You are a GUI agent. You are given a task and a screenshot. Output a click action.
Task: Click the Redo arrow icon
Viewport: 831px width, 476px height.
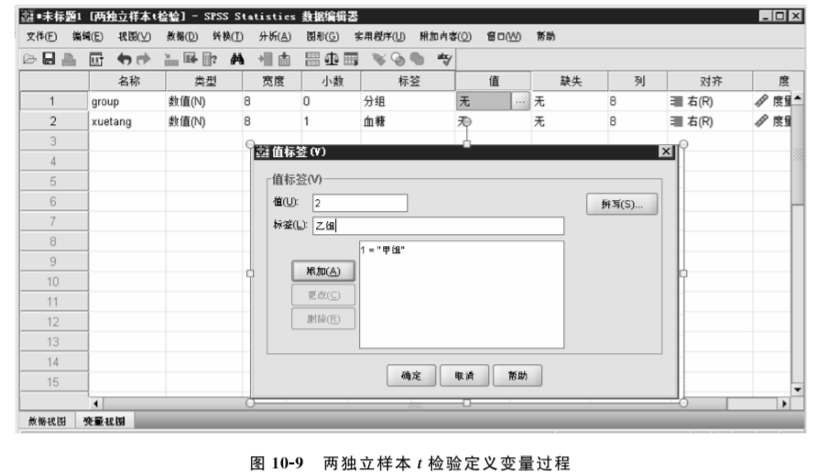tap(143, 59)
